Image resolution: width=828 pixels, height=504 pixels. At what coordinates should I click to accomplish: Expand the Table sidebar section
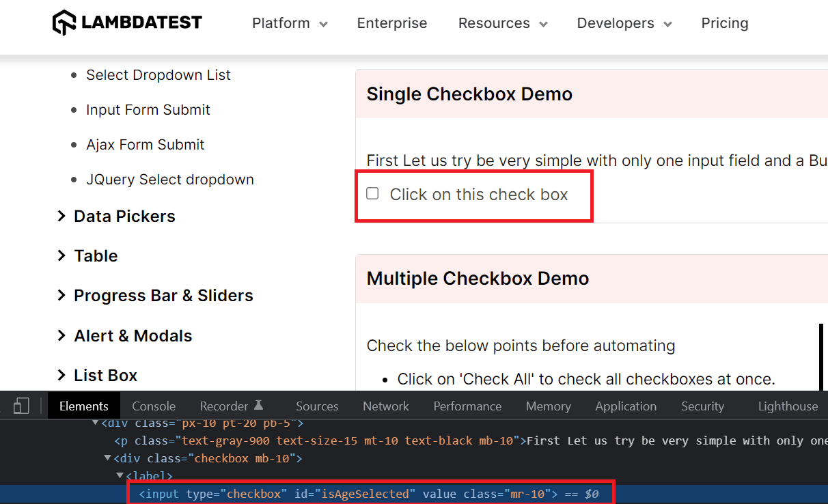96,255
